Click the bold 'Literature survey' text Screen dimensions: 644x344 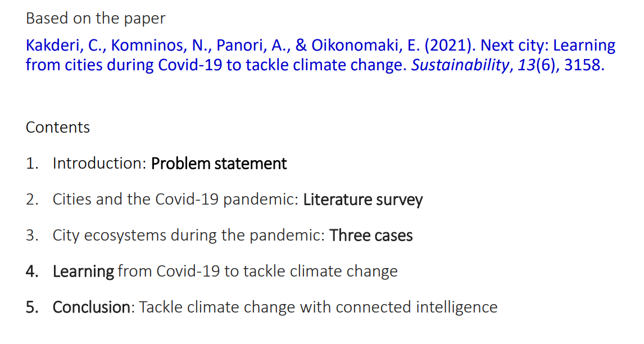coord(363,200)
